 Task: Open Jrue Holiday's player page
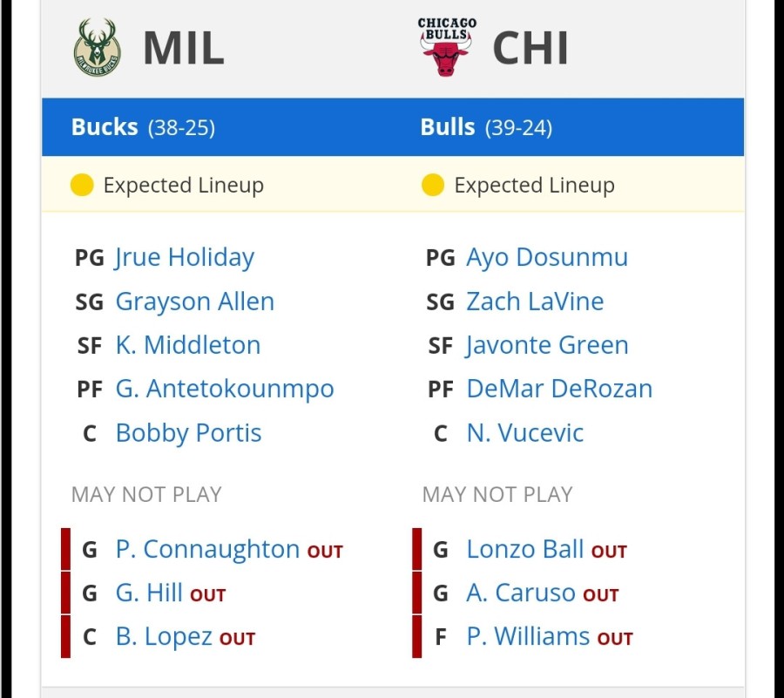pyautogui.click(x=185, y=258)
